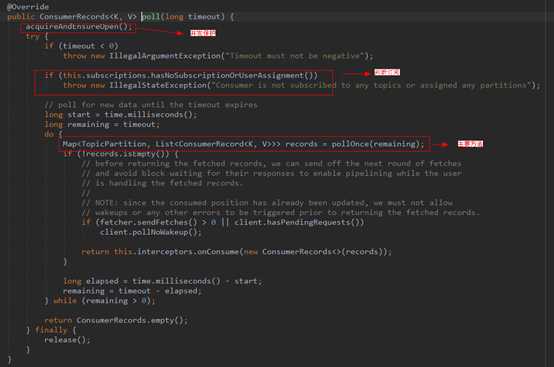Click the ConsumerRecords<K, V> return type in signature
Screen dimensions: 554x367
[88, 17]
